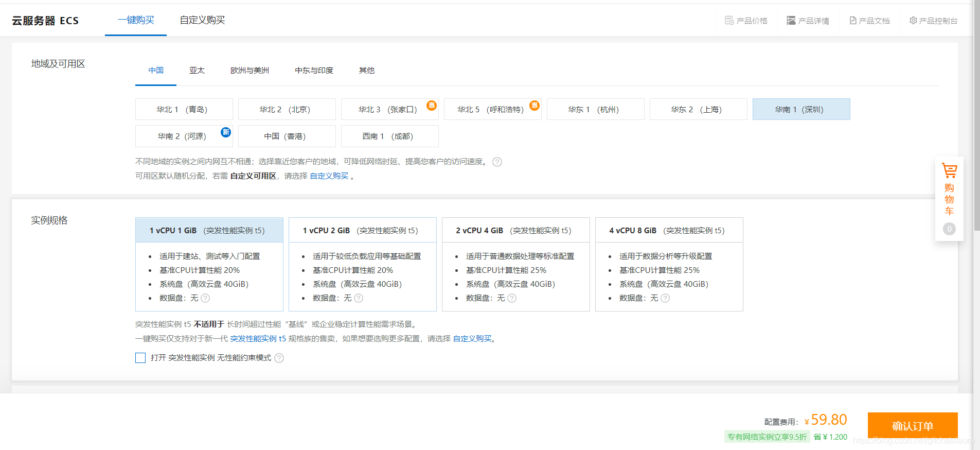Click the 云服务器 ECS title

45,21
